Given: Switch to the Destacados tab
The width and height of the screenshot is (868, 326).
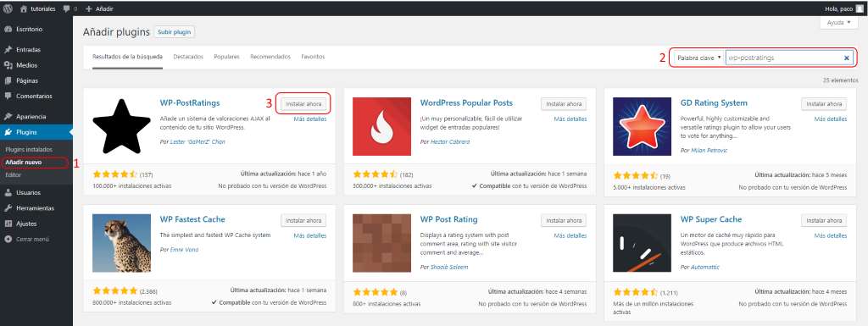Looking at the screenshot, I should (x=188, y=57).
